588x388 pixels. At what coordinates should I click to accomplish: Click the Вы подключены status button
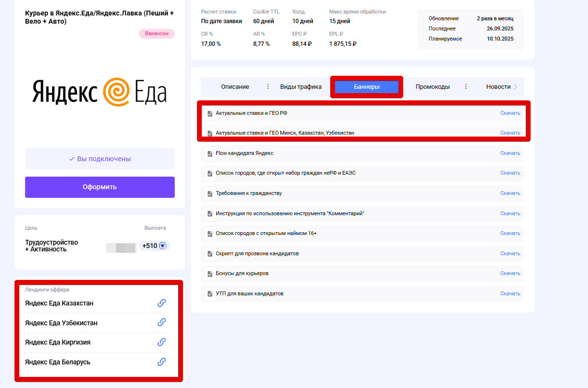[x=100, y=159]
